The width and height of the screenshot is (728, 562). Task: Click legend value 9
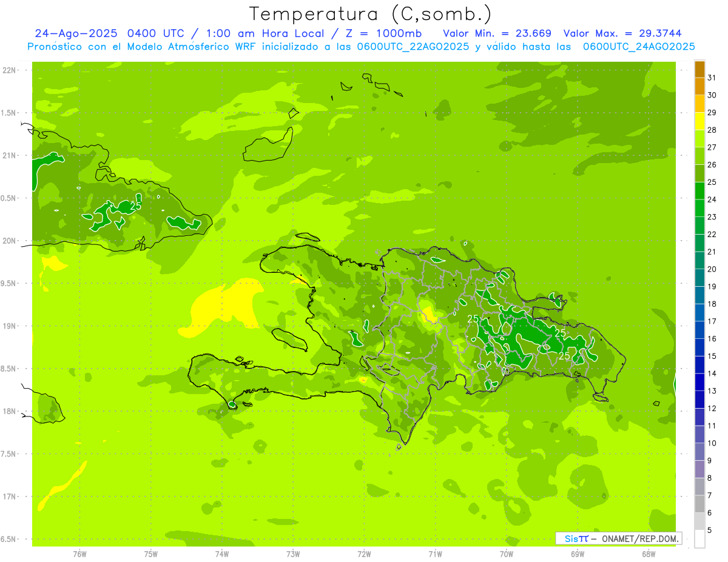pos(709,461)
